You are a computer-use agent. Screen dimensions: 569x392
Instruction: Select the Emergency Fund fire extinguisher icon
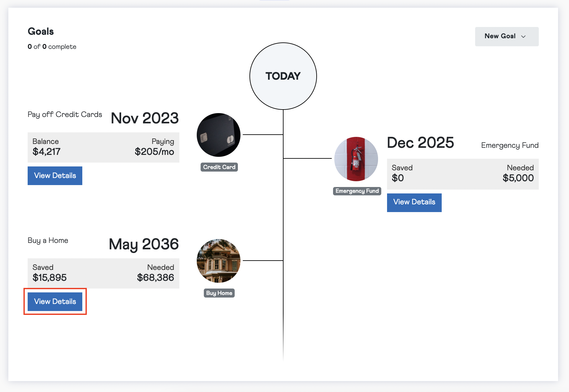(x=356, y=159)
